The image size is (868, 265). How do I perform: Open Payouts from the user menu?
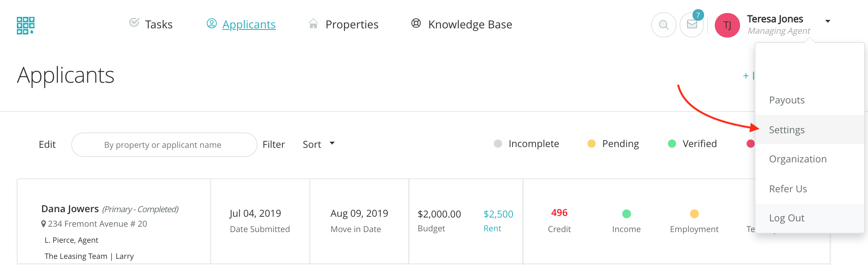coord(787,100)
